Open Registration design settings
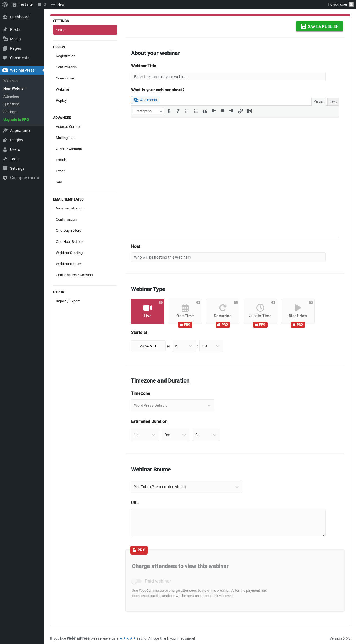 point(85,56)
